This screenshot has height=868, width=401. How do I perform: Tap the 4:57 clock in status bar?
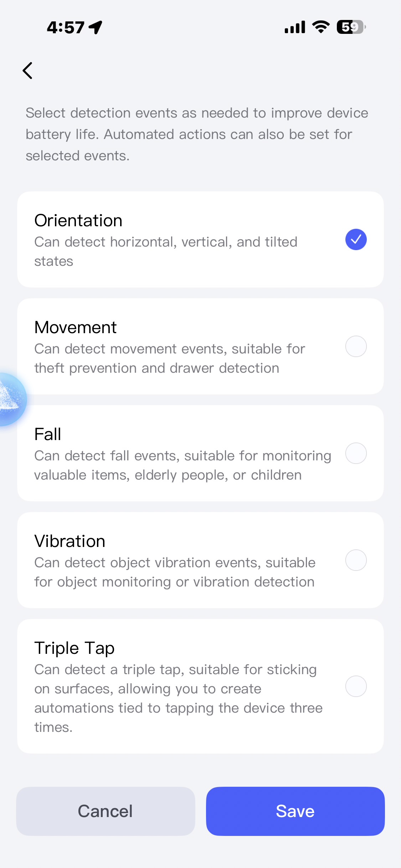tap(66, 27)
